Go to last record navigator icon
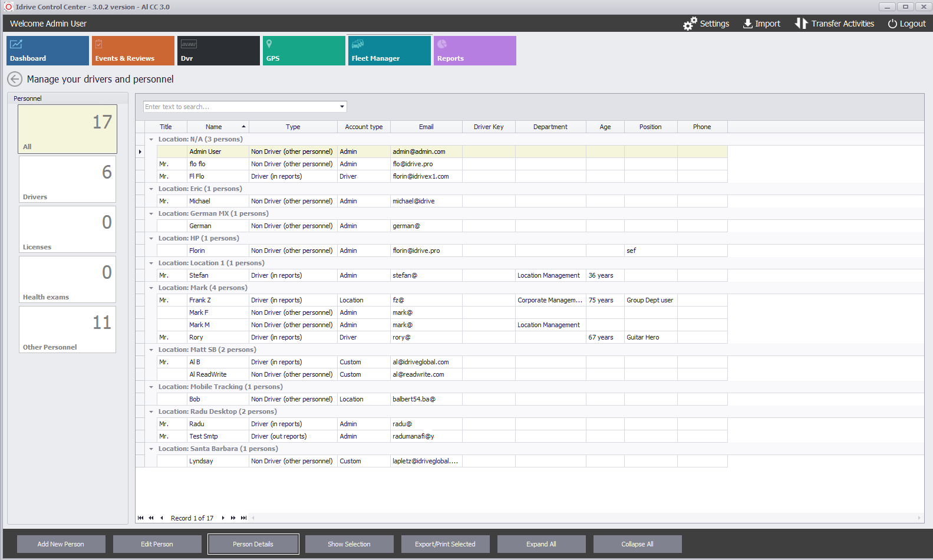The image size is (933, 560). (x=243, y=518)
